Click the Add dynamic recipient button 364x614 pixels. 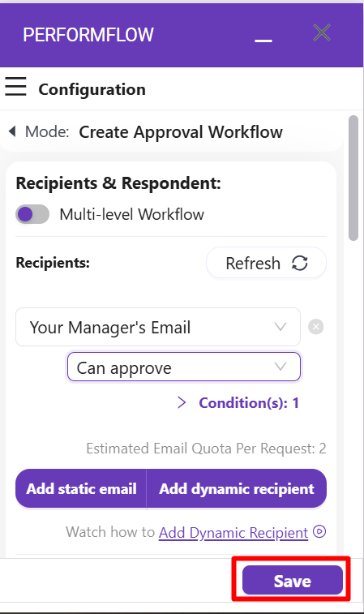(237, 489)
